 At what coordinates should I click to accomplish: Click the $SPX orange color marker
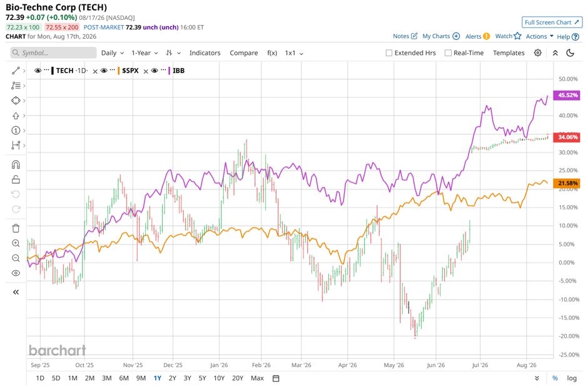(118, 71)
